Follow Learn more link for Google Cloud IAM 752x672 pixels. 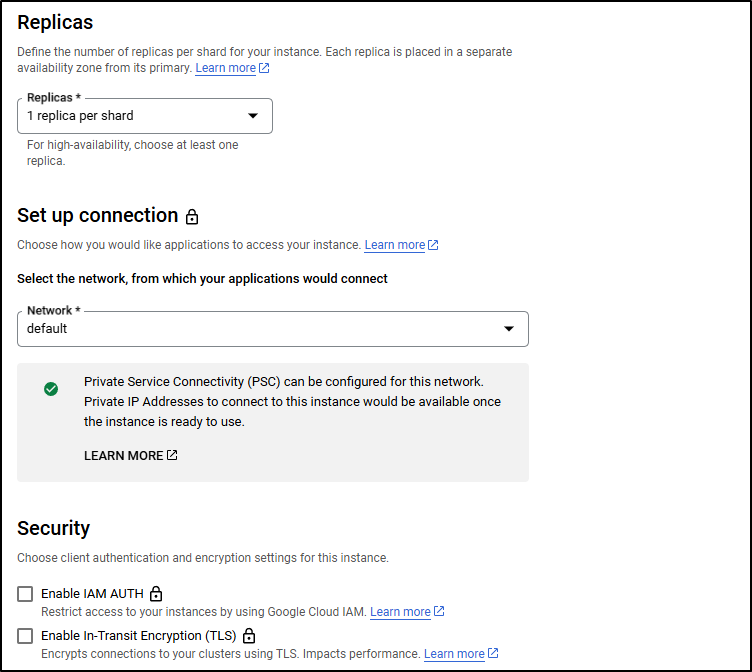tap(400, 612)
